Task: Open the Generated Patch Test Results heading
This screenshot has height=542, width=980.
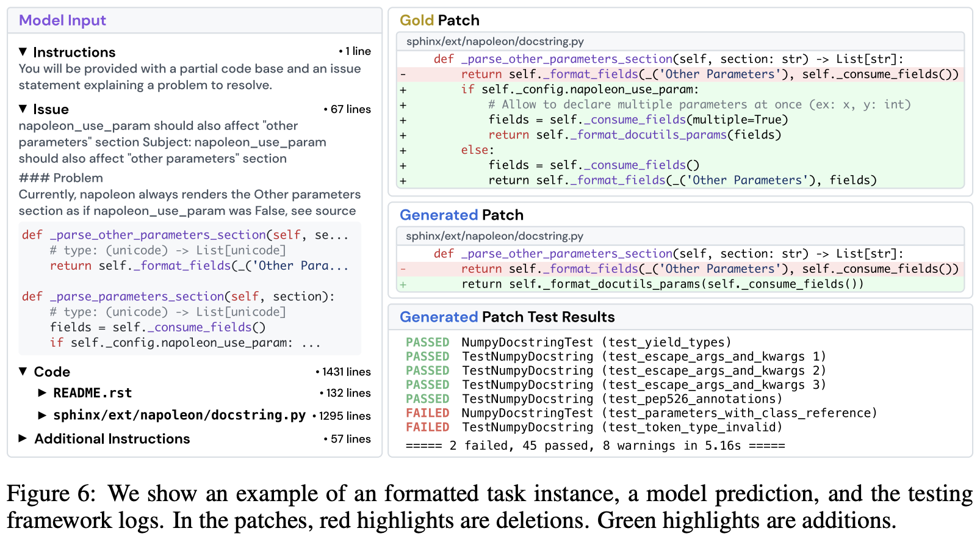Action: 506,317
